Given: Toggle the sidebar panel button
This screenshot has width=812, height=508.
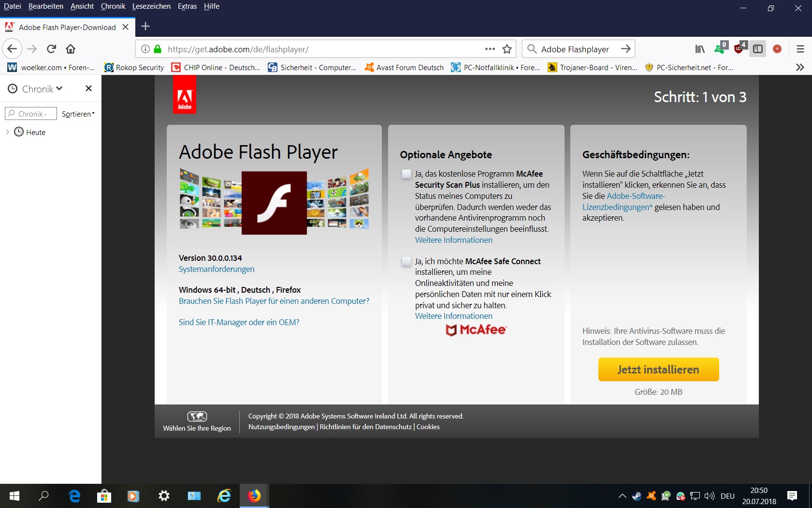Looking at the screenshot, I should pyautogui.click(x=758, y=49).
